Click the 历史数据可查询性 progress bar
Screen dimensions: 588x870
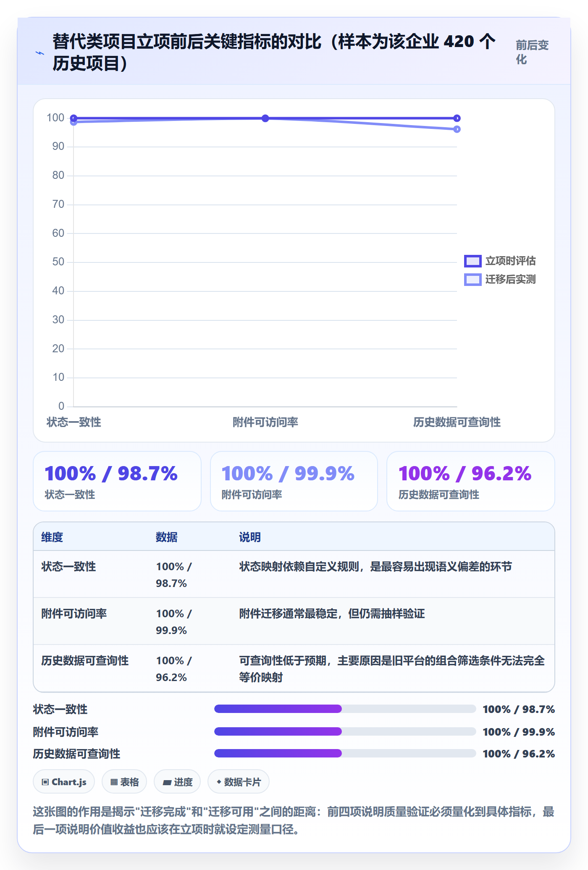(x=345, y=753)
